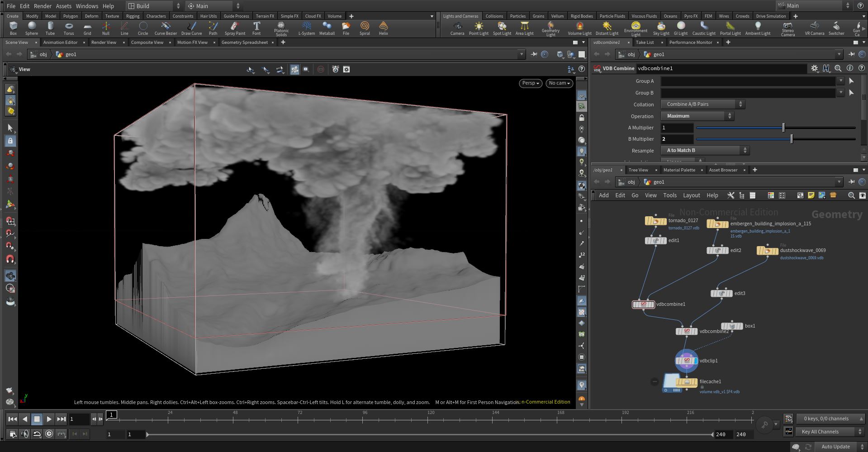868x452 pixels.
Task: Add a Spot Light from the shelf
Action: 502,28
